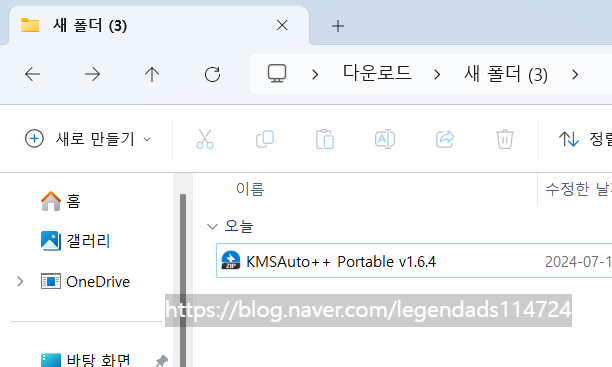
Task: Click the Share icon
Action: coord(445,139)
